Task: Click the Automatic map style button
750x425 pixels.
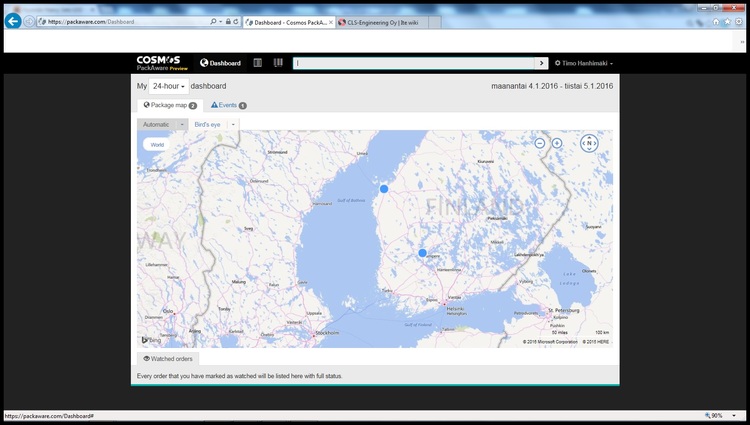Action: tap(156, 124)
